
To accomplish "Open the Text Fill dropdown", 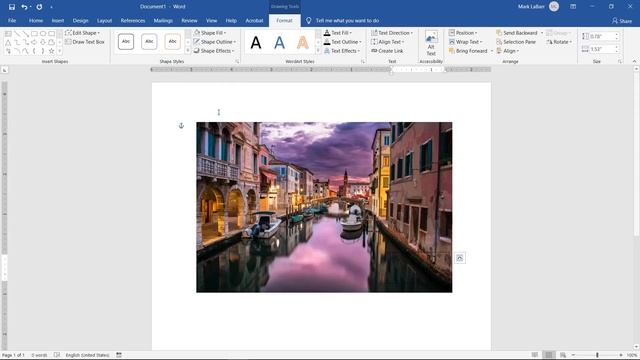I will [338, 33].
